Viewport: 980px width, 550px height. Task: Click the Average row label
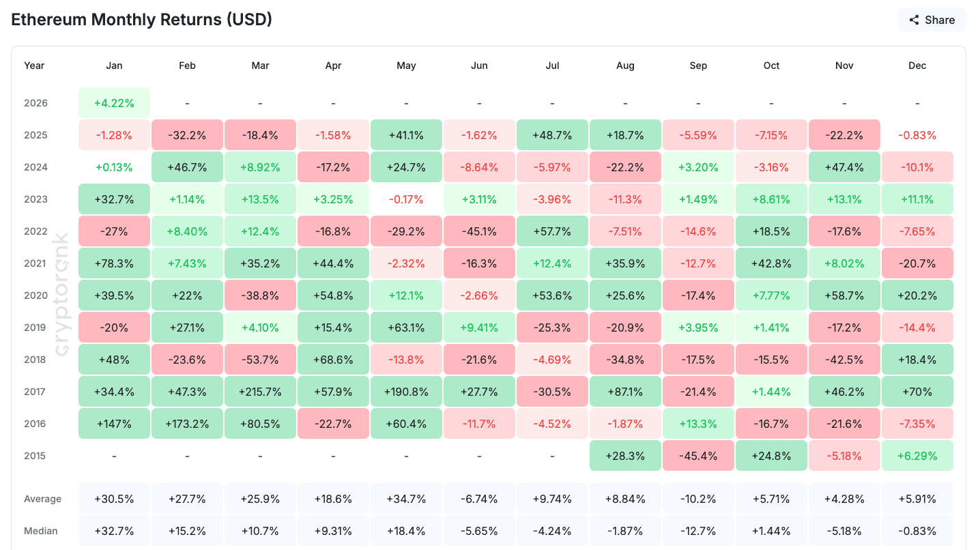(x=42, y=499)
